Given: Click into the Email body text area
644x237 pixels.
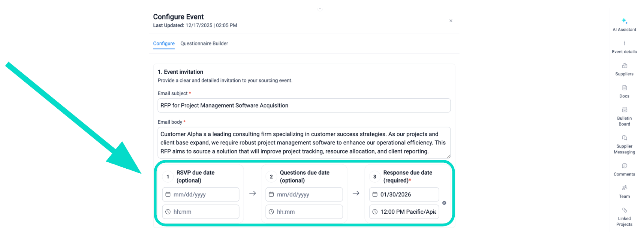Looking at the screenshot, I should (304, 142).
